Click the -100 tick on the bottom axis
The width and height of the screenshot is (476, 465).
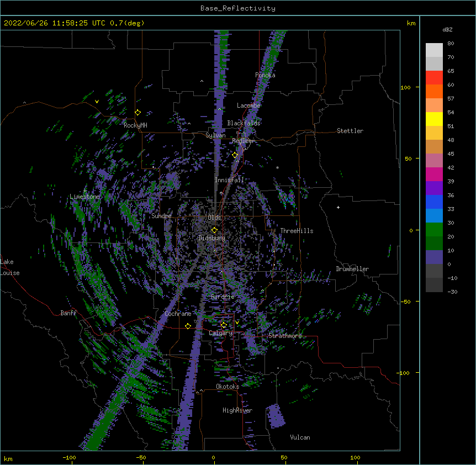coord(70,457)
